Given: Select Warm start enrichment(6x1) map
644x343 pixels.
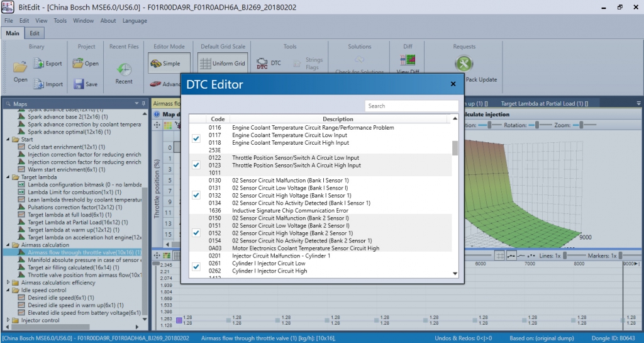Looking at the screenshot, I should (x=67, y=170).
